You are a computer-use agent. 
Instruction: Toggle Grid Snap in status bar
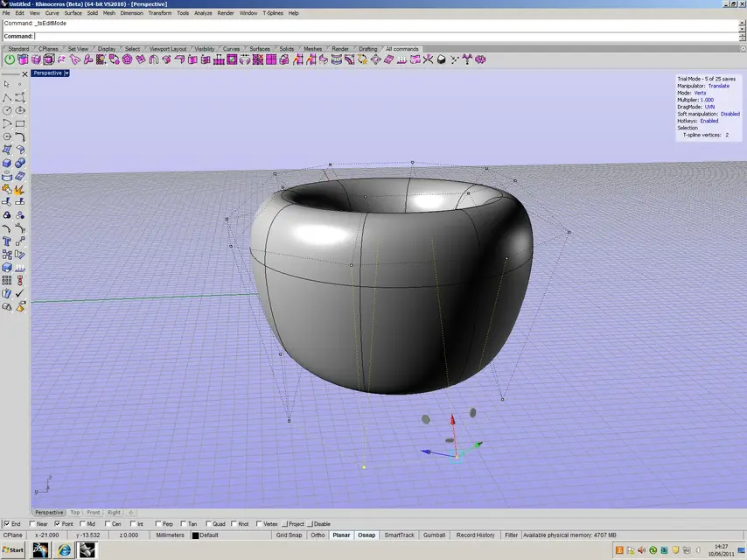click(289, 535)
